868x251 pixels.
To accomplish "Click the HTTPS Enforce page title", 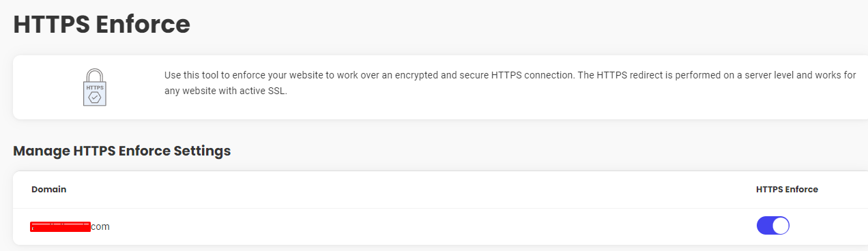I will click(102, 25).
